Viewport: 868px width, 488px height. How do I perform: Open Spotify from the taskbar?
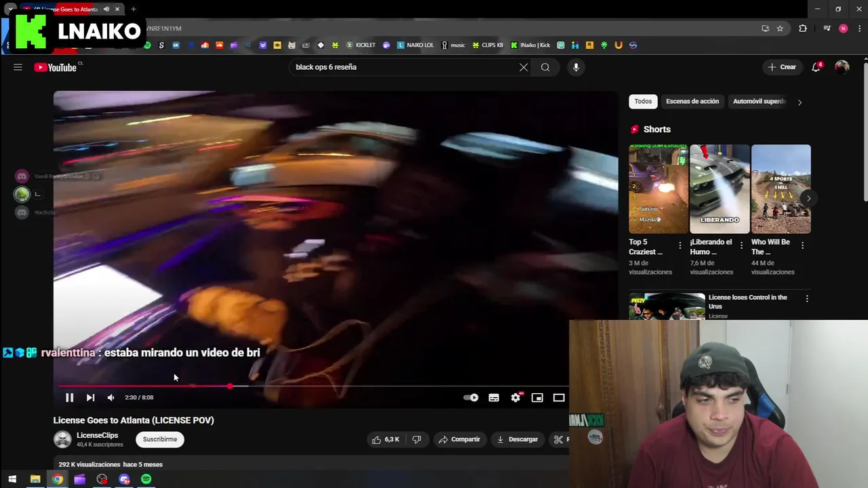(x=146, y=479)
